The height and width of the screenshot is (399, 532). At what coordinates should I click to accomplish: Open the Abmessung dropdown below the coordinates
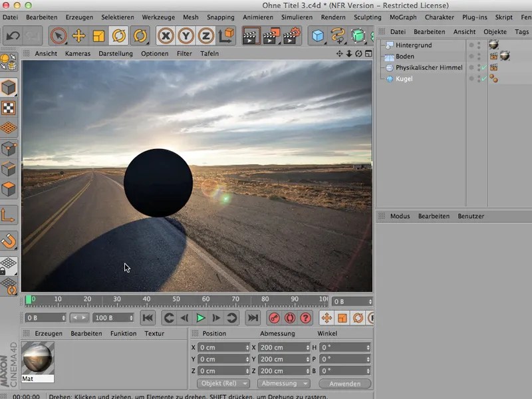pos(284,384)
